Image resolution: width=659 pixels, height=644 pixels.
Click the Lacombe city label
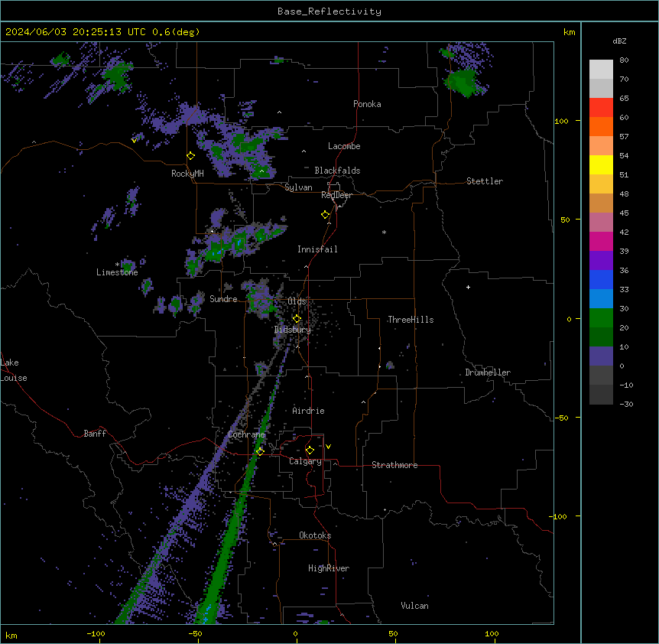coord(344,146)
